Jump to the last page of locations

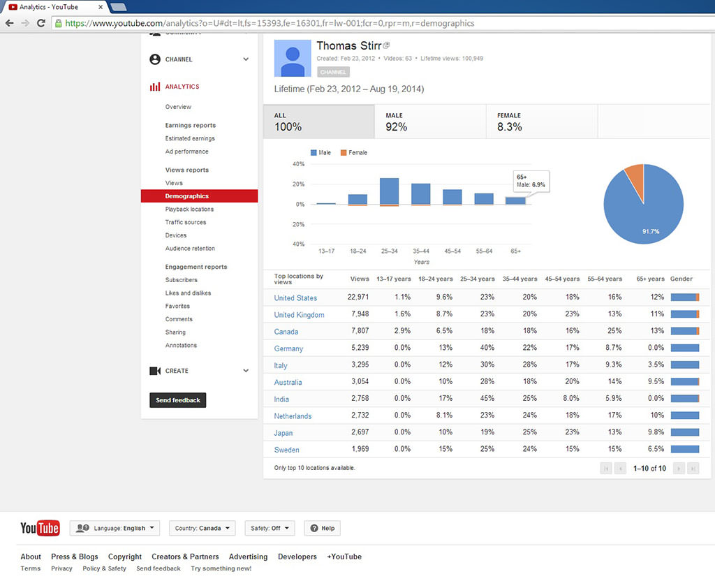[693, 469]
